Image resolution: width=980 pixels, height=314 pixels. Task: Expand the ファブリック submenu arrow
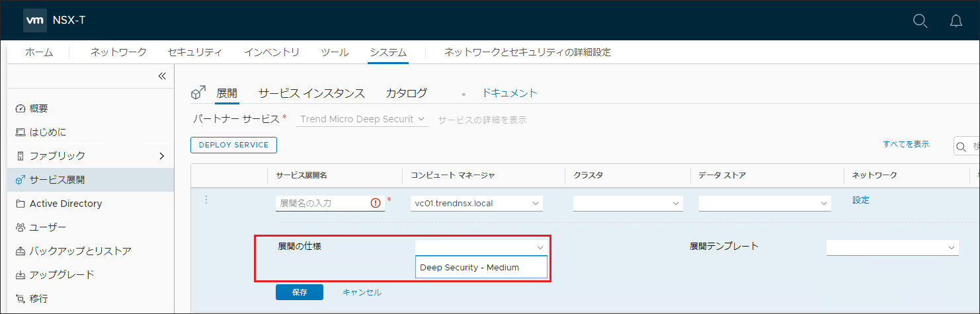tap(161, 156)
